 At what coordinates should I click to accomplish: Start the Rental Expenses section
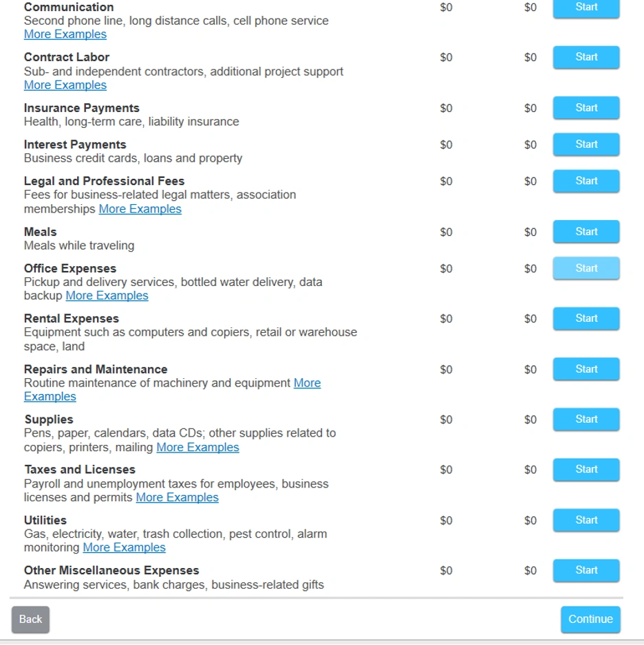pos(586,318)
